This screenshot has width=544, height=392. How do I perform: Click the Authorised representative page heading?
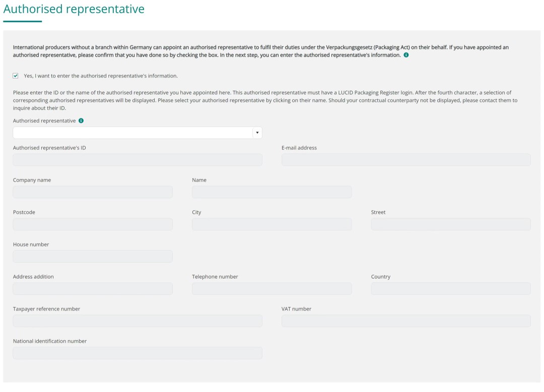click(74, 9)
